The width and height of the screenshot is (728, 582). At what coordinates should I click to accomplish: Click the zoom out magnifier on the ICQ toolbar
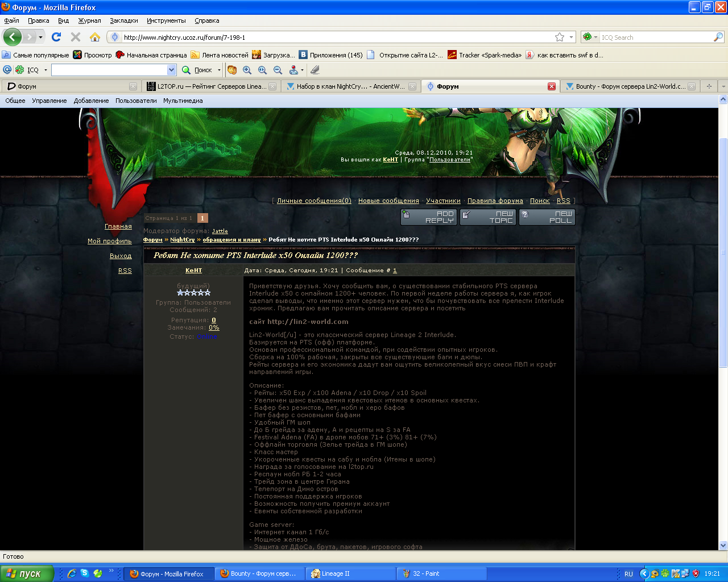click(x=278, y=70)
